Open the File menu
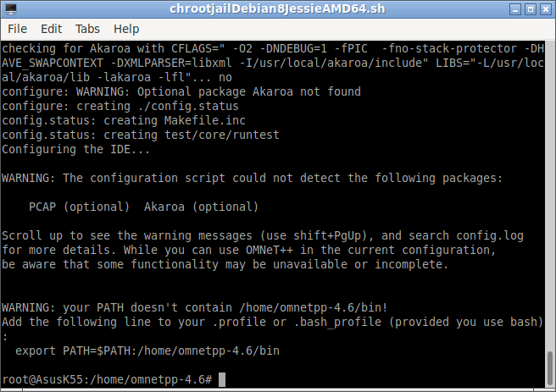The height and width of the screenshot is (392, 556). (x=17, y=29)
